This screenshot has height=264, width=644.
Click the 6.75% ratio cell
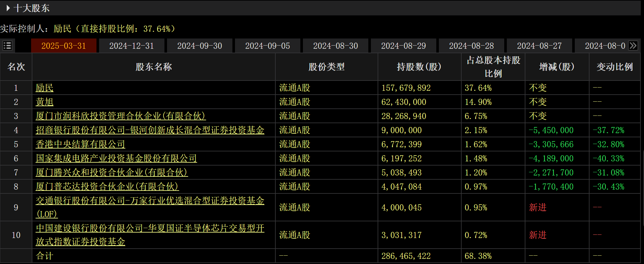(476, 116)
